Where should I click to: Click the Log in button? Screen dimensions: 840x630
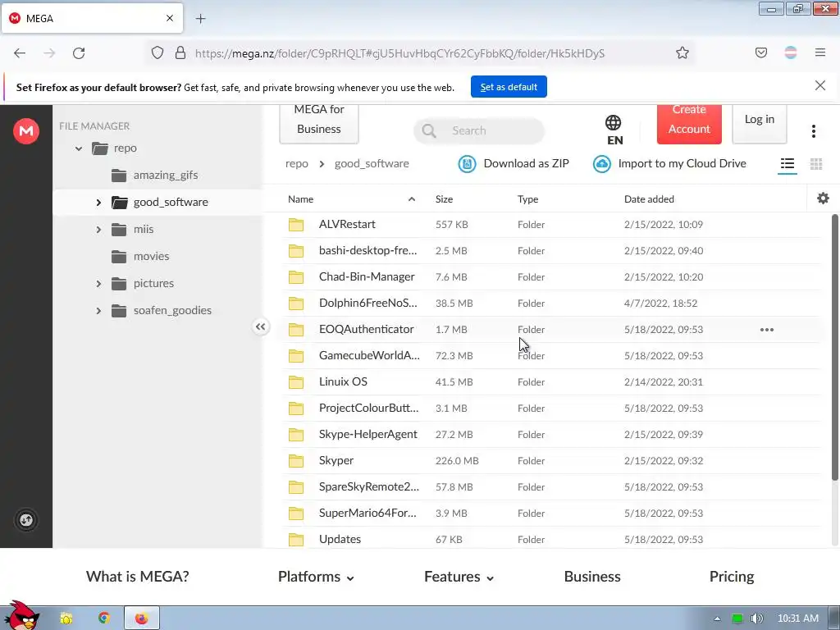[x=759, y=125]
